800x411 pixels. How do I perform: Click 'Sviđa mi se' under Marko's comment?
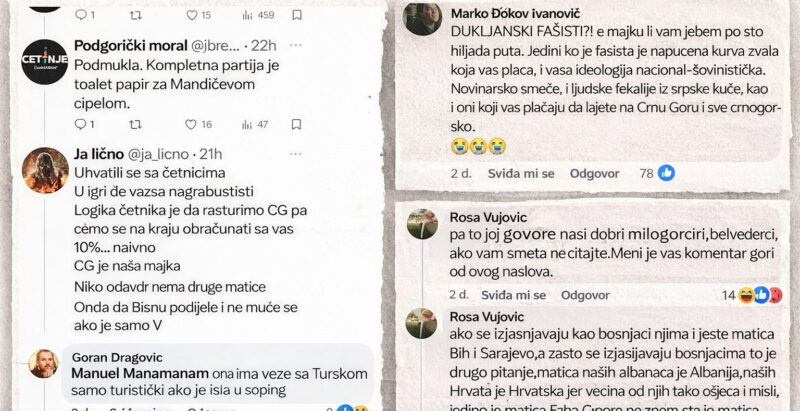pyautogui.click(x=521, y=173)
